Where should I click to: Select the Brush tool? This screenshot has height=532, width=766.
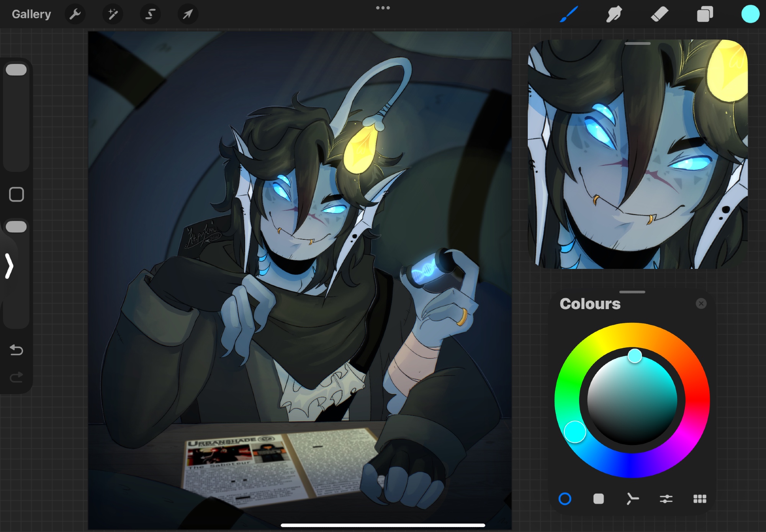click(569, 15)
